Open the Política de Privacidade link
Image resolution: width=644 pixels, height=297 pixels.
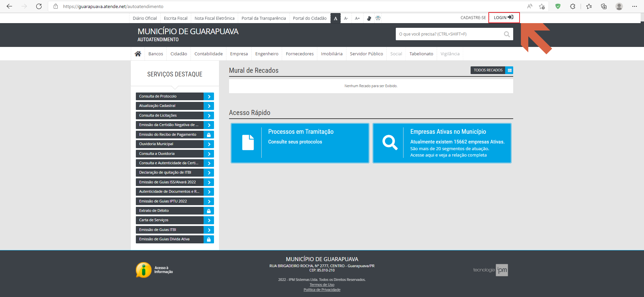coord(322,290)
